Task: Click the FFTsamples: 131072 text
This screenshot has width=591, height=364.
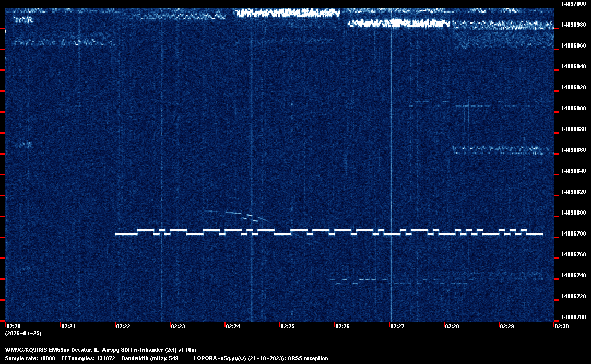Action: (88, 358)
